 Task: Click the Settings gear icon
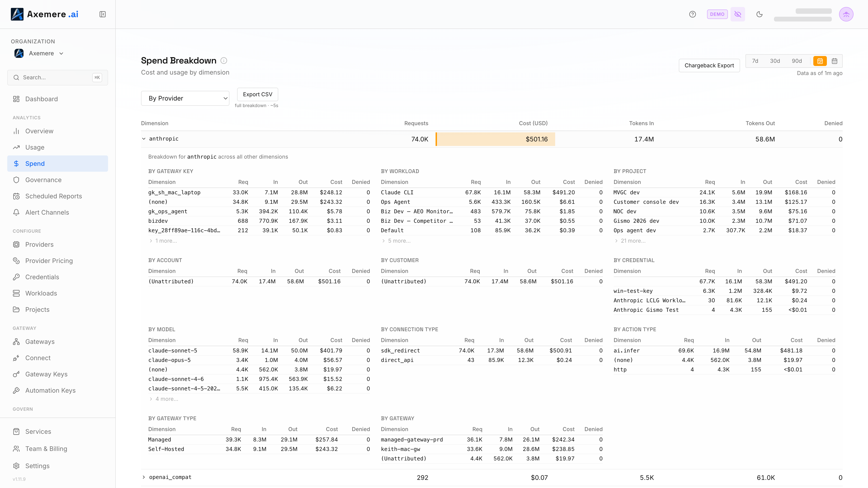(x=16, y=466)
